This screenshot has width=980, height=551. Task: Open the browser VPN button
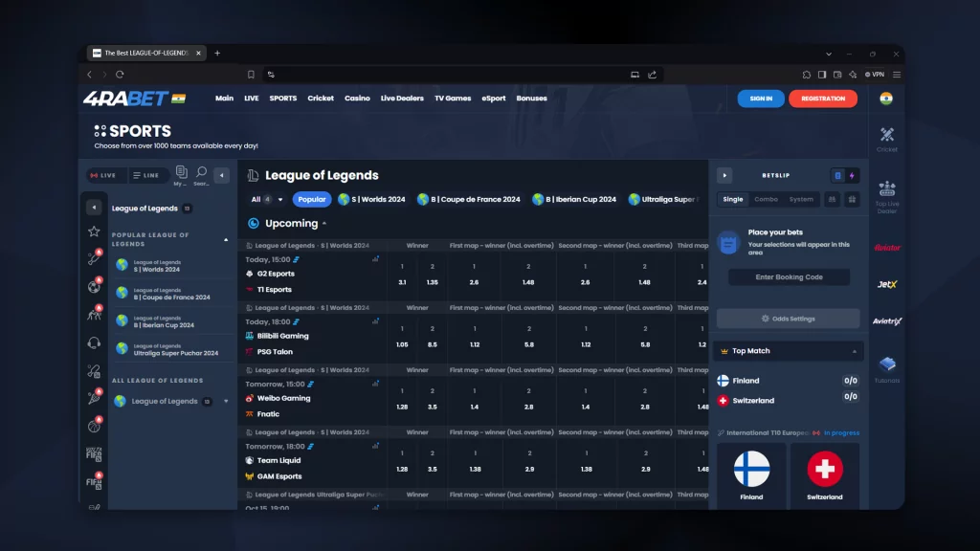pyautogui.click(x=875, y=75)
